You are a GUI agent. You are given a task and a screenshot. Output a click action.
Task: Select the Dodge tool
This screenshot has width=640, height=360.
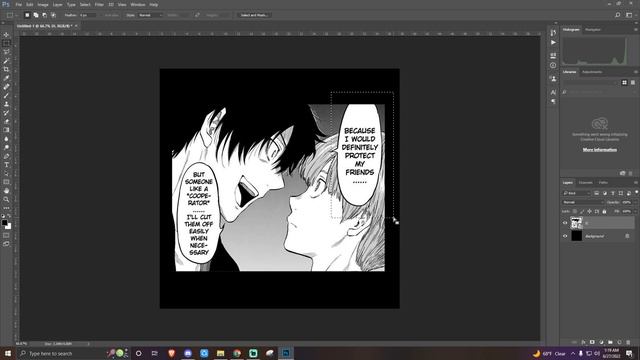point(6,147)
